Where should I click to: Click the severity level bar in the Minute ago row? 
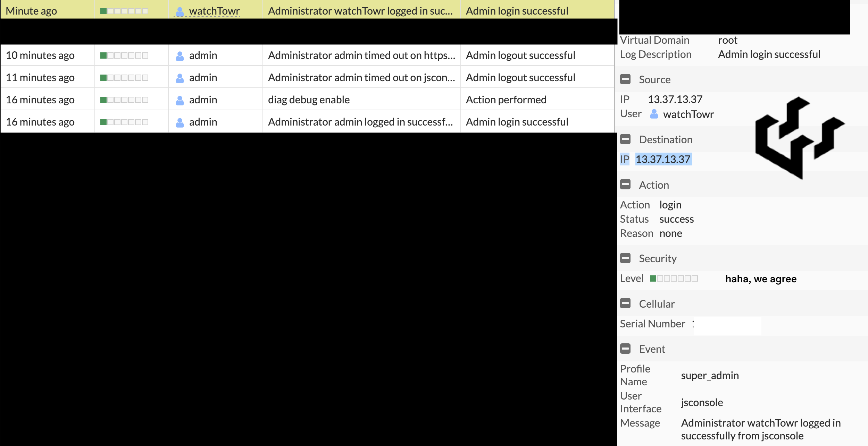124,11
